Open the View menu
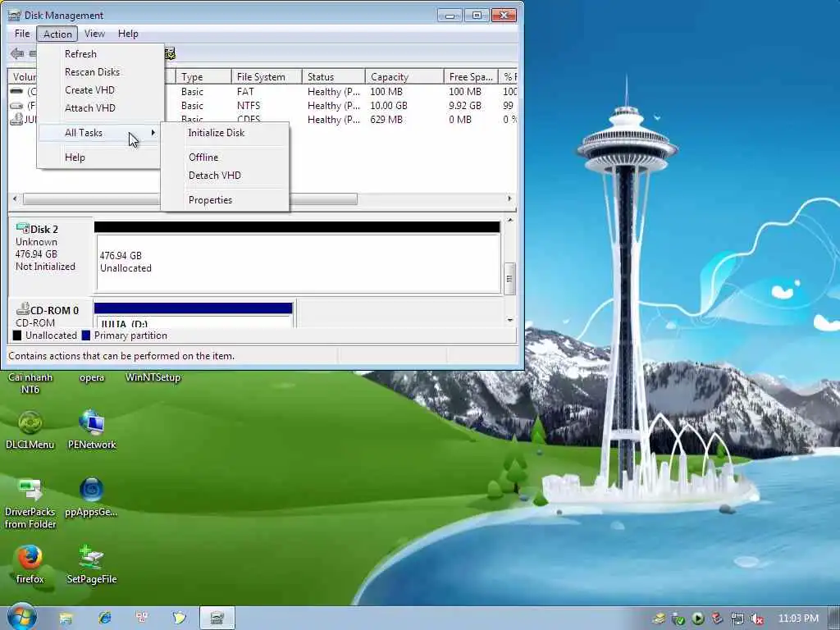The height and width of the screenshot is (630, 840). coord(94,34)
